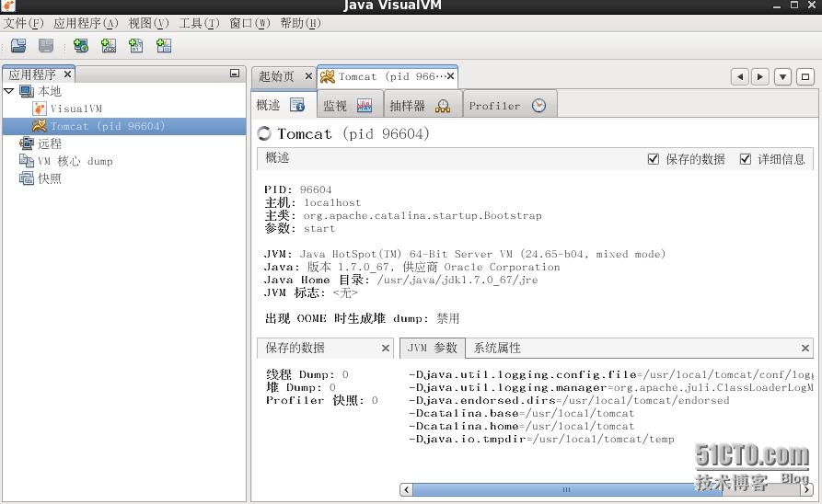The width and height of the screenshot is (822, 504).
Task: Close the Tomcat editor tab
Action: [450, 76]
